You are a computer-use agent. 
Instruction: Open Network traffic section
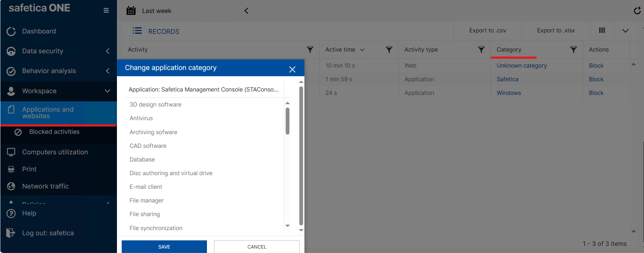(45, 186)
